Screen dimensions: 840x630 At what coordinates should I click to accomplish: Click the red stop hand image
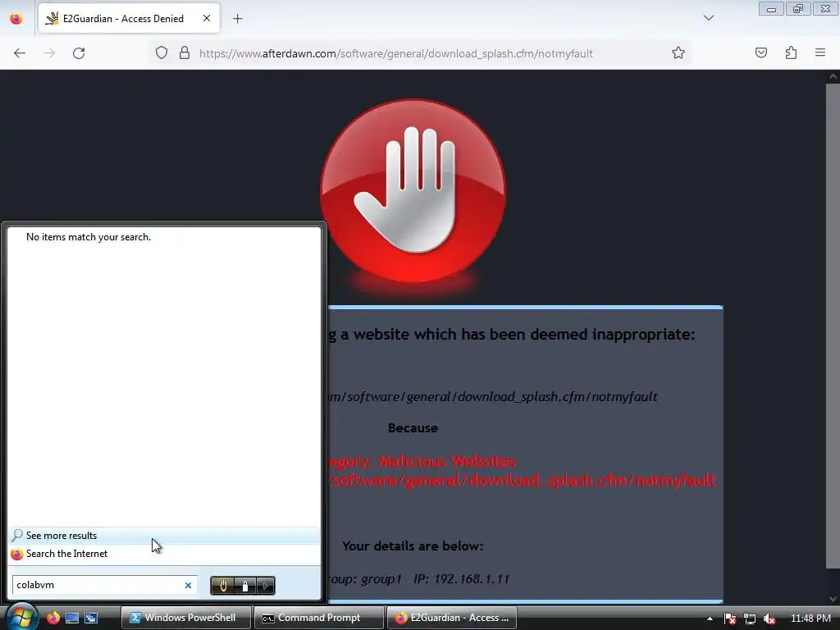413,190
